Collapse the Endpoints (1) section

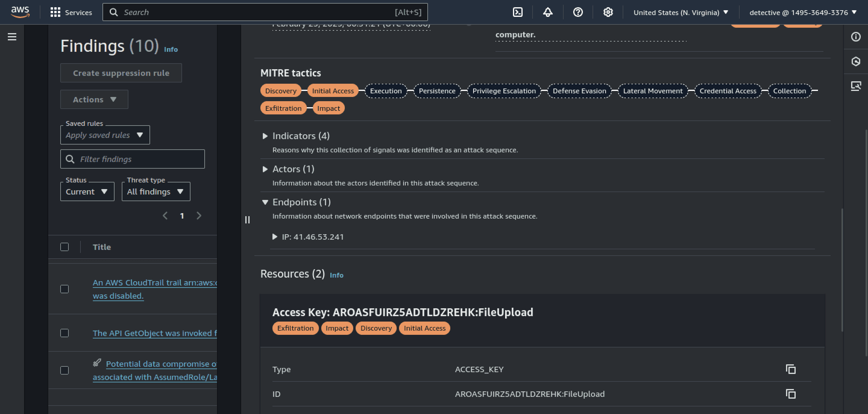265,202
